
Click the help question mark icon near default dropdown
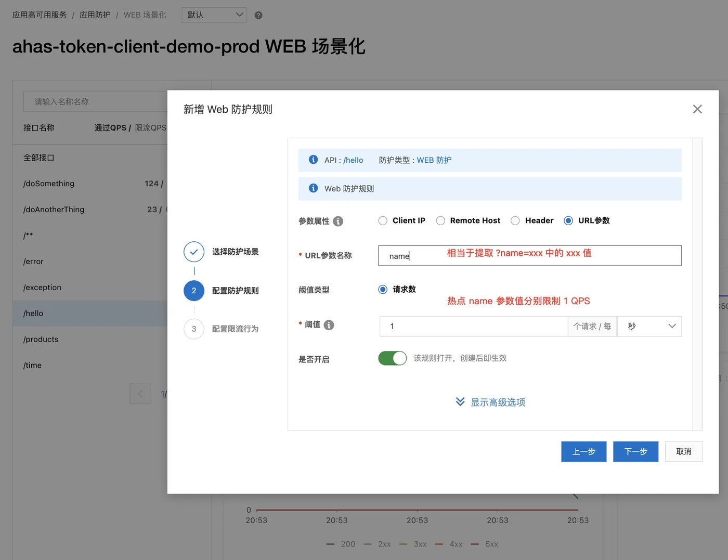(258, 15)
